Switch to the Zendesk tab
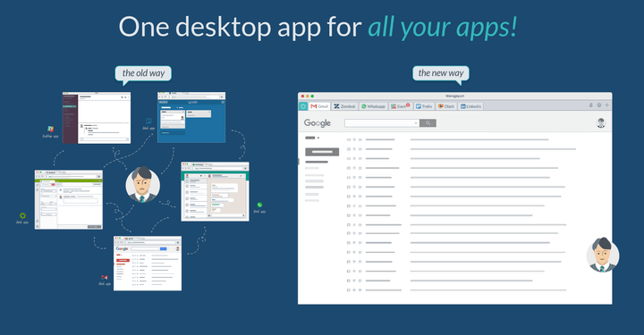 click(x=344, y=106)
